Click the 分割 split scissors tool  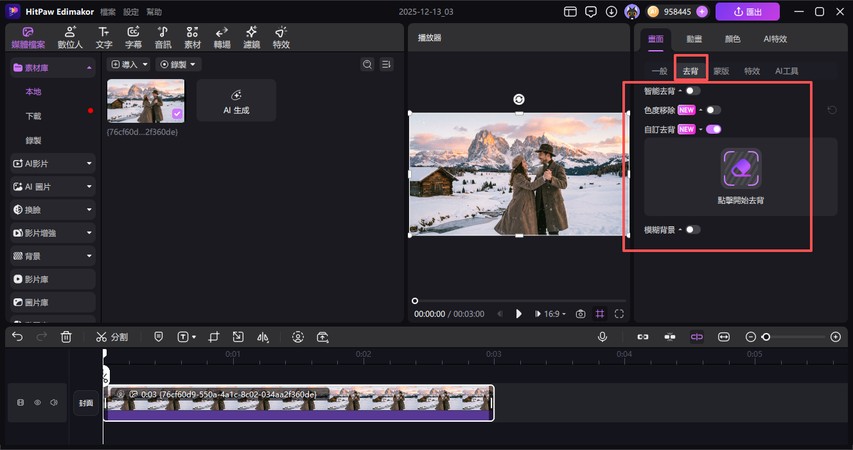(x=112, y=337)
